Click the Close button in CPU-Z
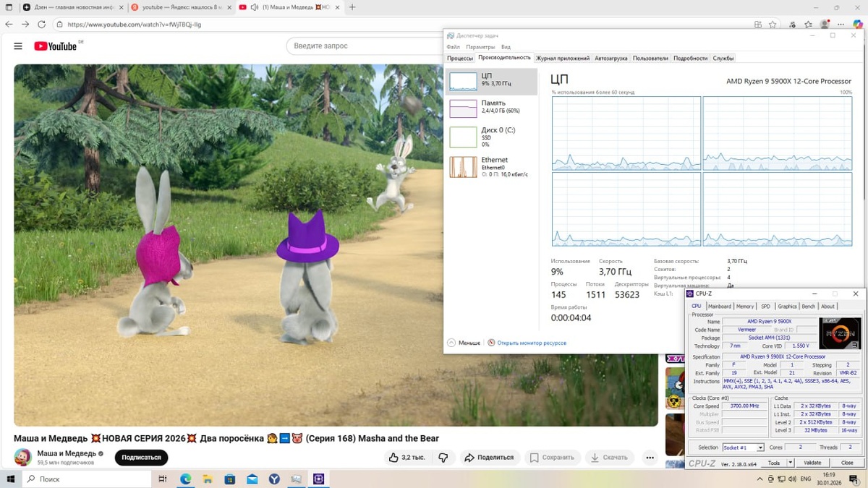 pos(846,463)
